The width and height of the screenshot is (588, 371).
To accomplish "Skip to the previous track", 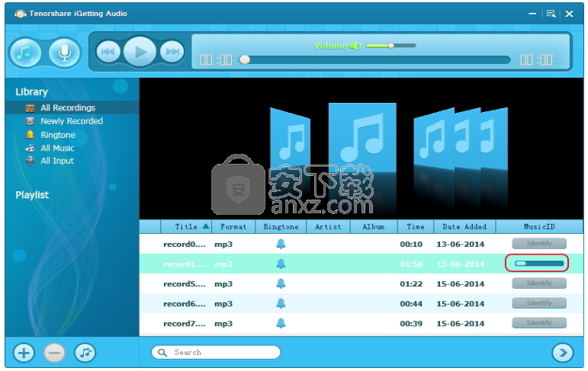I will (108, 52).
